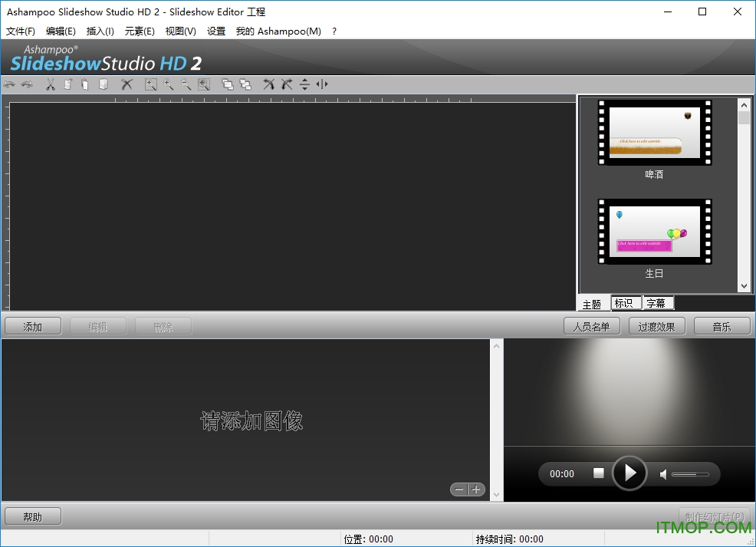Click the scissors Cut icon in toolbar
This screenshot has height=547, width=756.
(x=51, y=84)
